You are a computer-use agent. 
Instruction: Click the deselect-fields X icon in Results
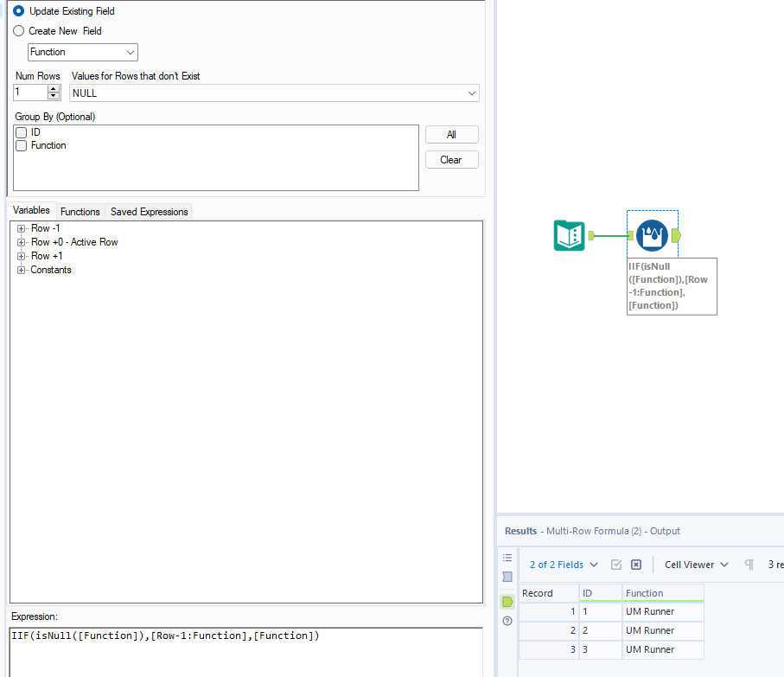636,565
